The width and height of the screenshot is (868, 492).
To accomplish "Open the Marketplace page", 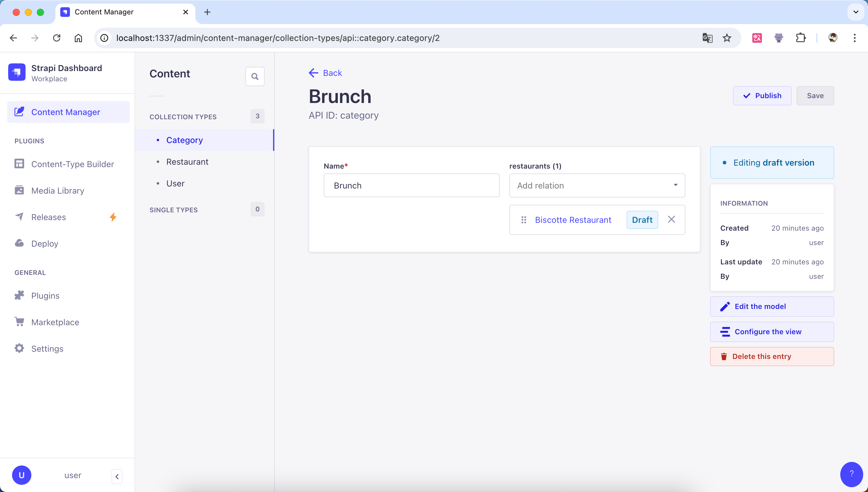I will [55, 322].
